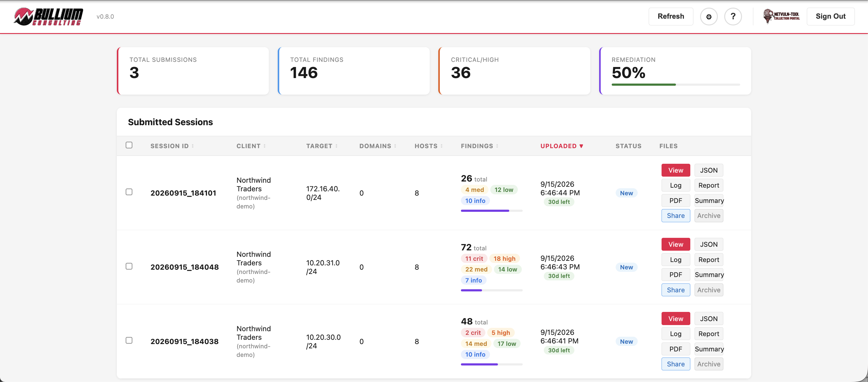868x382 pixels.
Task: Click New status for session 20260915_184048
Action: pos(626,267)
